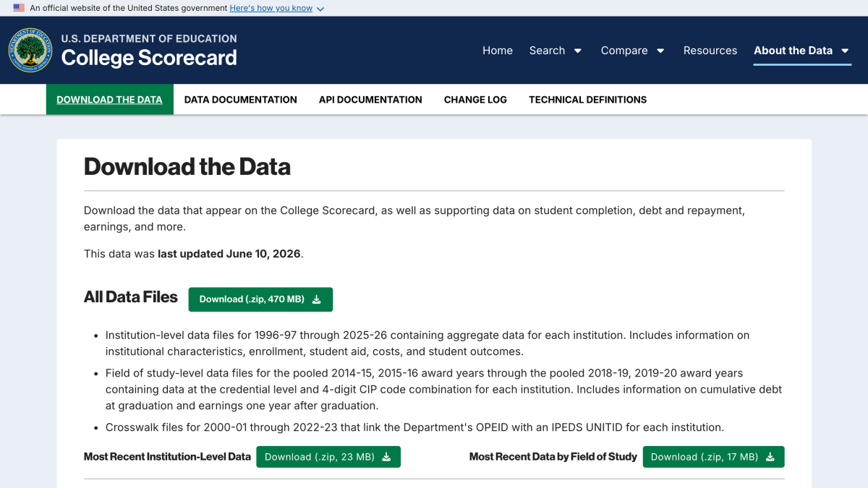Click "Most Recent Data by Field of Study" label
The height and width of the screenshot is (488, 868).
point(553,457)
